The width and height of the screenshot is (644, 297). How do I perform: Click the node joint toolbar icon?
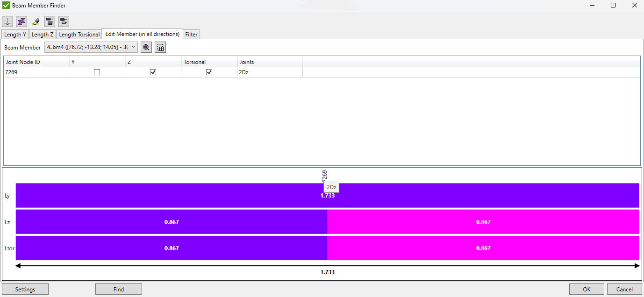[7, 21]
